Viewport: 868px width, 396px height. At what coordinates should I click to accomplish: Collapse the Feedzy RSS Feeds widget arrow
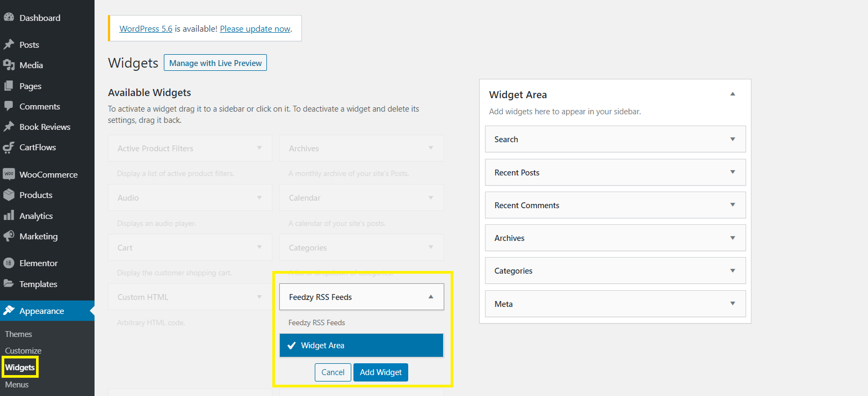pos(431,297)
